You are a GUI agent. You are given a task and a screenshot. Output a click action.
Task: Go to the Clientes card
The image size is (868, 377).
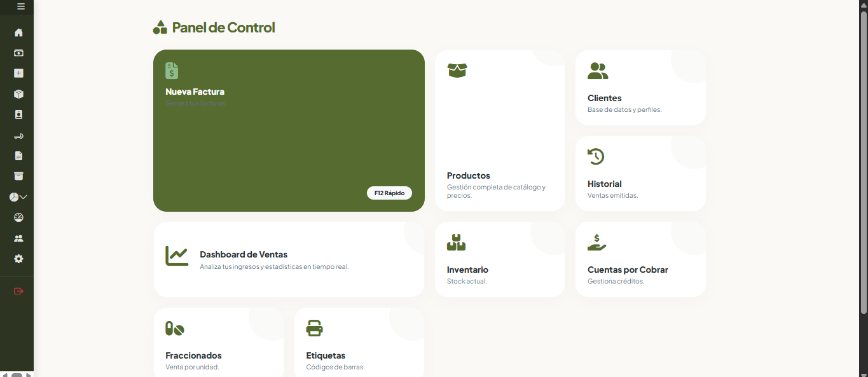pyautogui.click(x=640, y=88)
